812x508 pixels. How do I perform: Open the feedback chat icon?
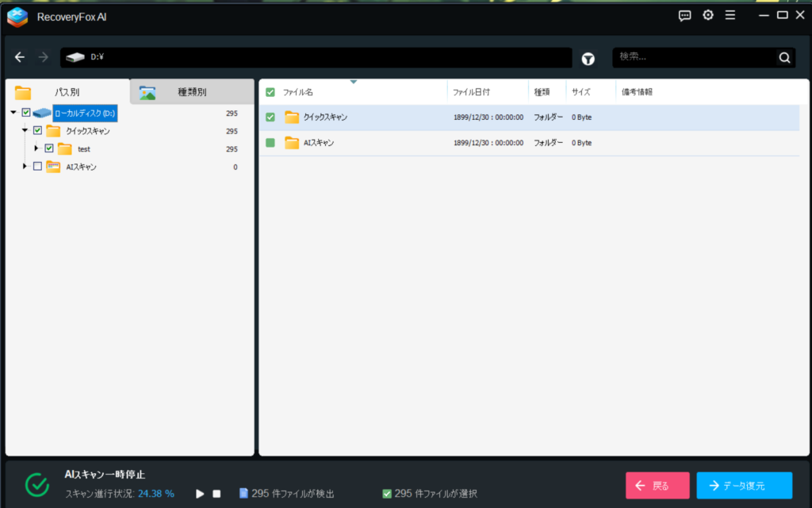(684, 16)
